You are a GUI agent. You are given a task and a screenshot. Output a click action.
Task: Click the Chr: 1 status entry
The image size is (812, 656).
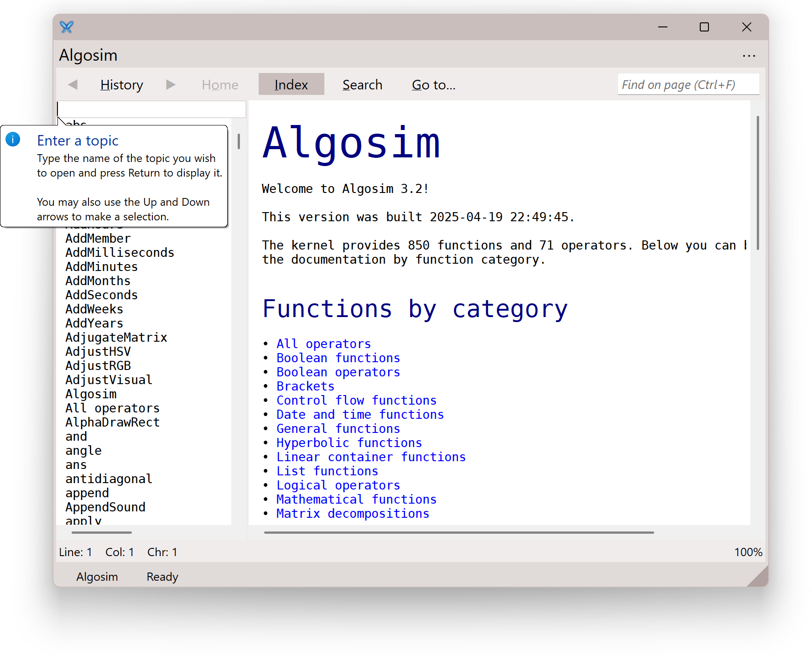pos(162,552)
